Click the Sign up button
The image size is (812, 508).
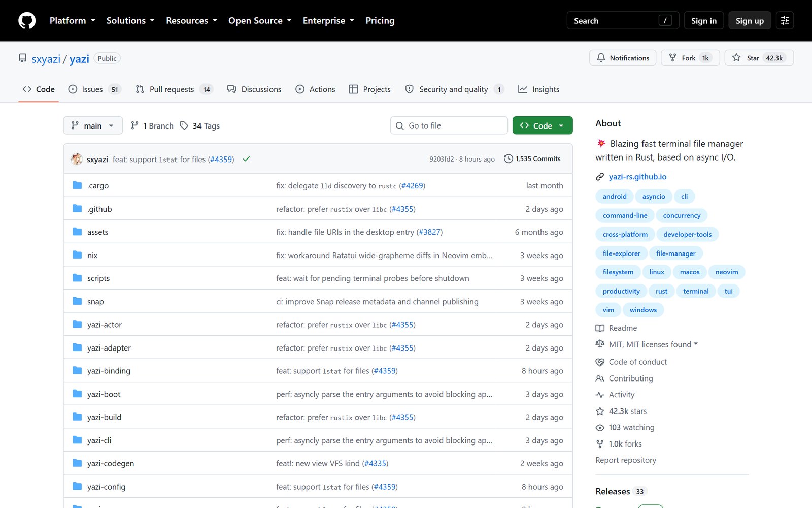click(750, 21)
